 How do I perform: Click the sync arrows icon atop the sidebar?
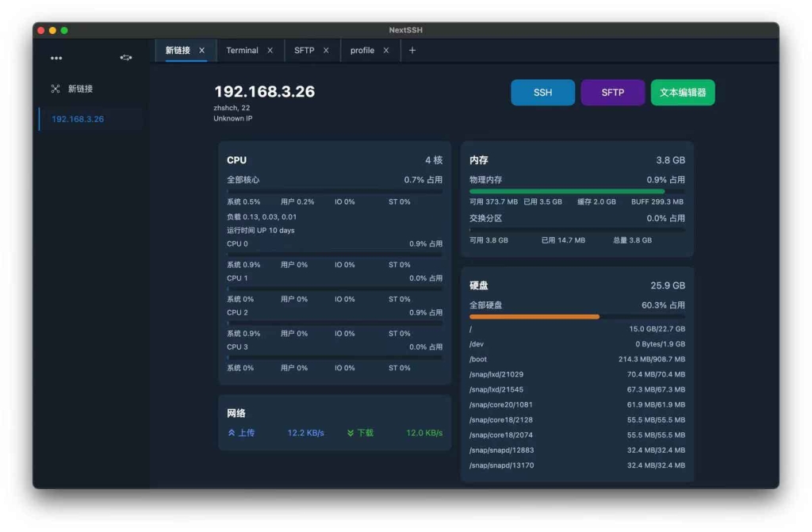[125, 57]
